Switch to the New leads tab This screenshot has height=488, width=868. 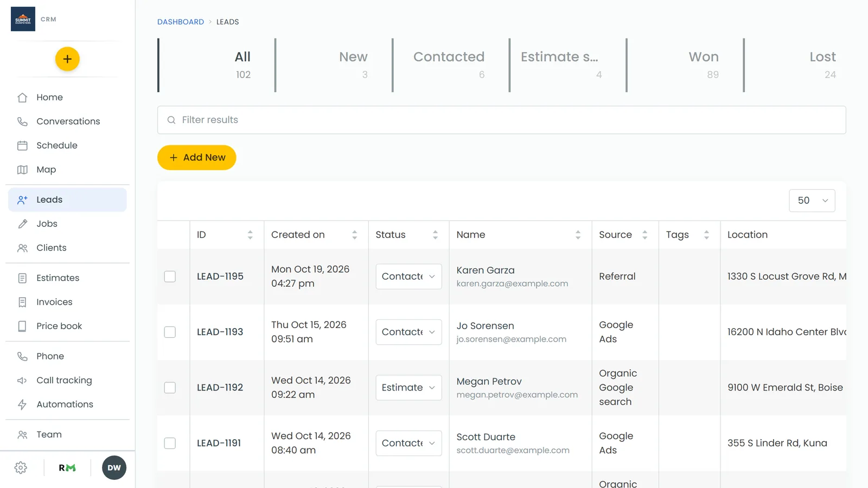334,65
